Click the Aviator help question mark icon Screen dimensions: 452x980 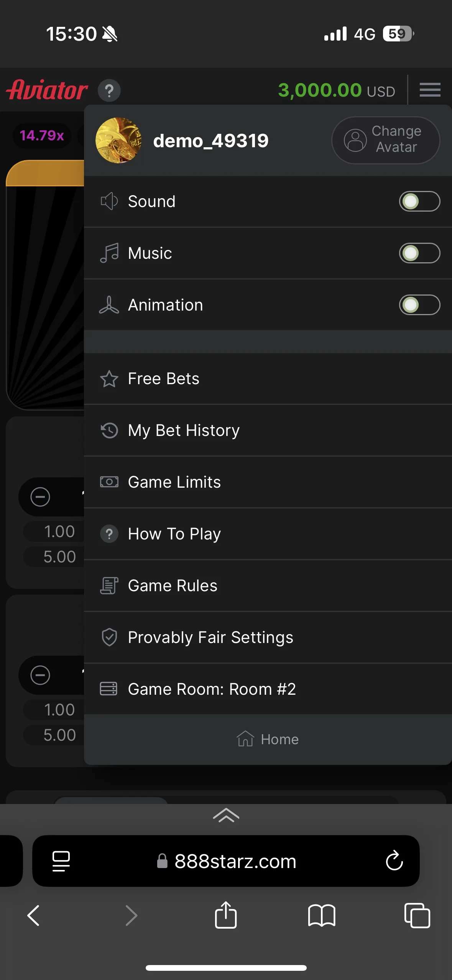click(109, 90)
